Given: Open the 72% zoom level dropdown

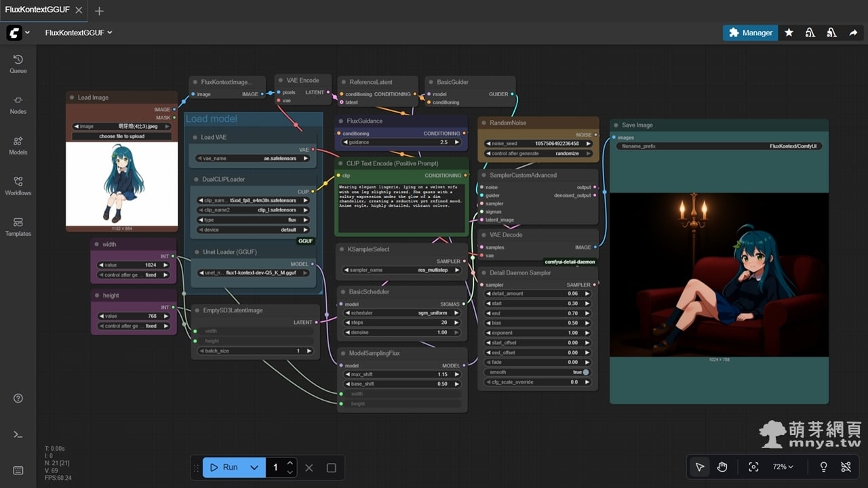Looking at the screenshot, I should [x=783, y=467].
